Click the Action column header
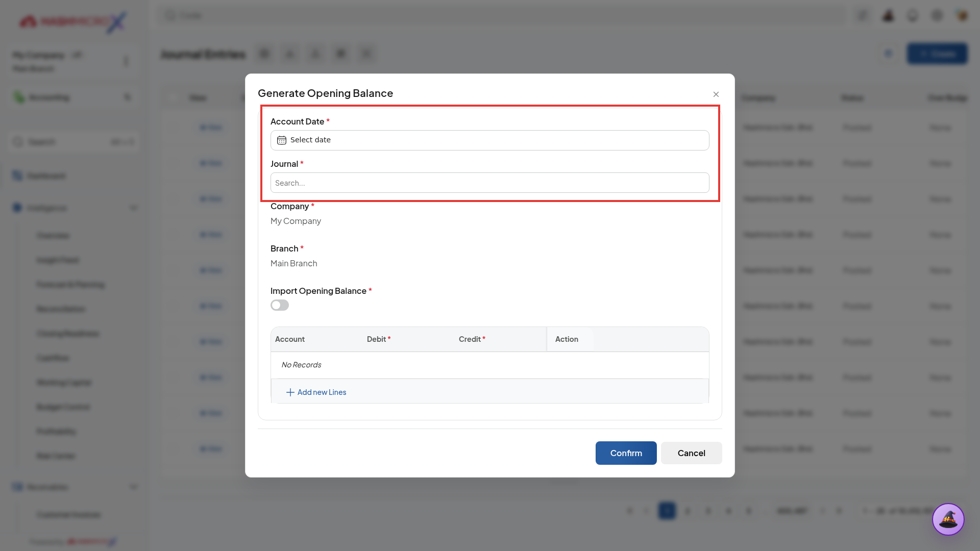Screen dimensions: 980x551 pos(567,339)
